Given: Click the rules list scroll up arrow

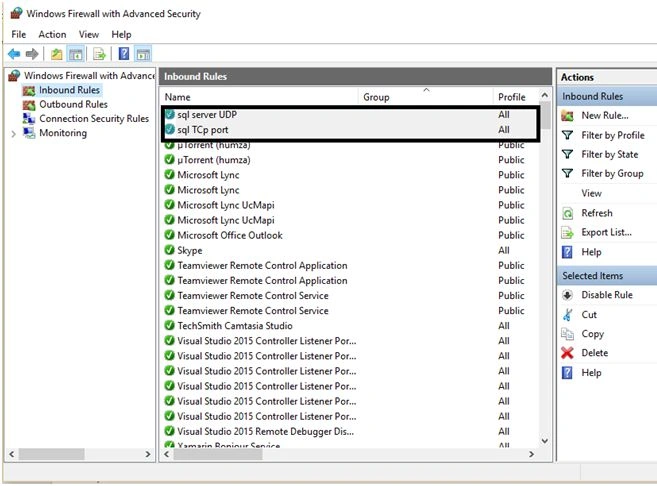Looking at the screenshot, I should [545, 95].
